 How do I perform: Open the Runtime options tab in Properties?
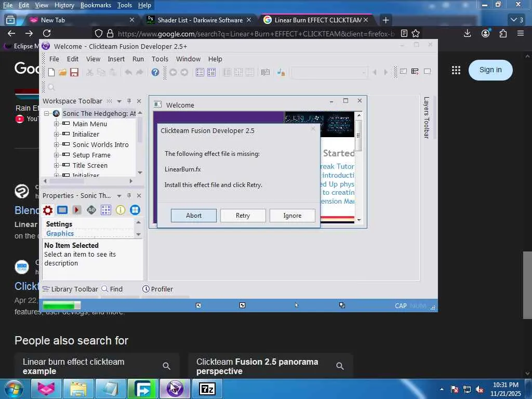click(77, 210)
